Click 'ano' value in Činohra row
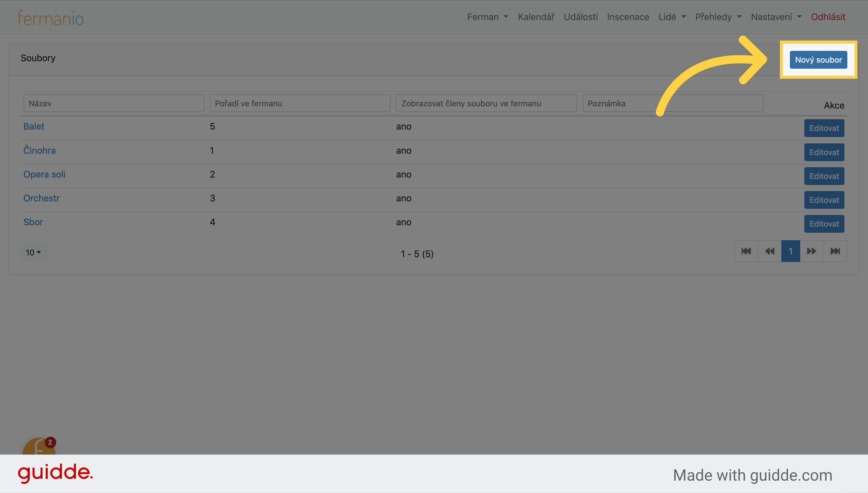868x493 pixels. click(x=404, y=151)
